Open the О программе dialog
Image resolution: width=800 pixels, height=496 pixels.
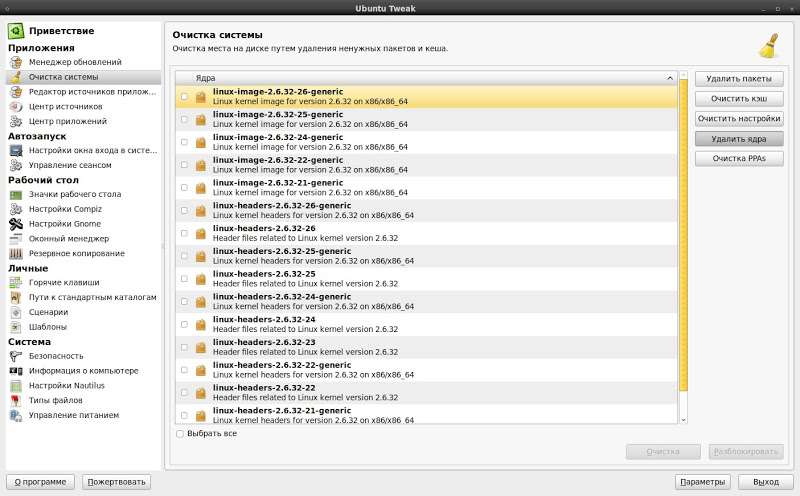[40, 482]
